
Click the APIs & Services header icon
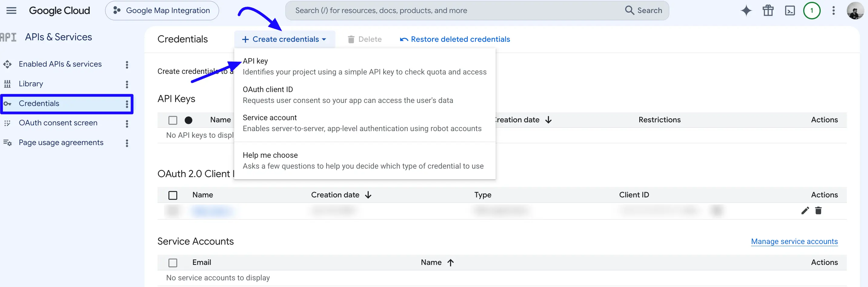click(x=8, y=37)
